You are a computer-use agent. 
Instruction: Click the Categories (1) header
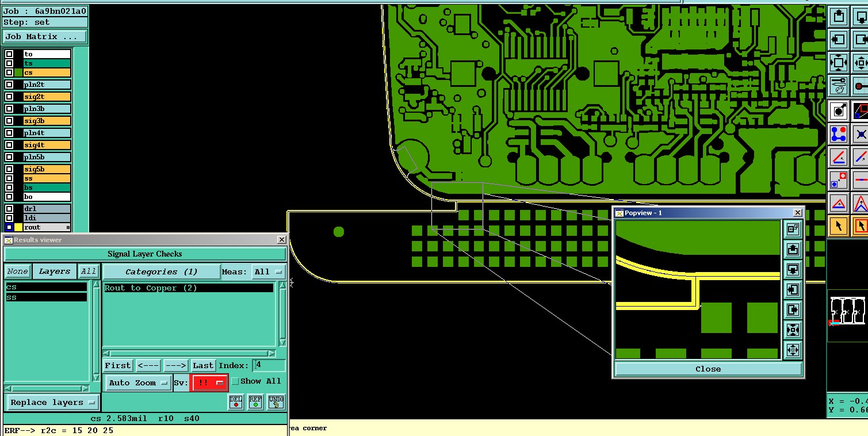click(161, 271)
